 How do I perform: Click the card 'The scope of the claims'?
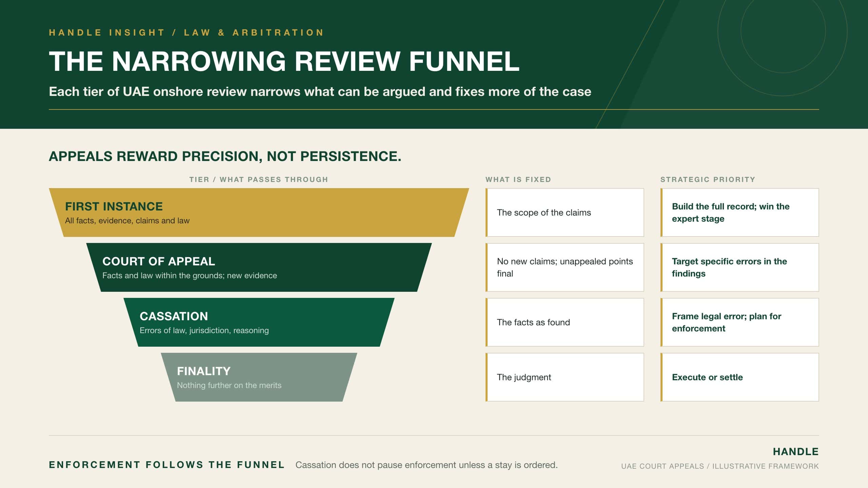pos(565,212)
